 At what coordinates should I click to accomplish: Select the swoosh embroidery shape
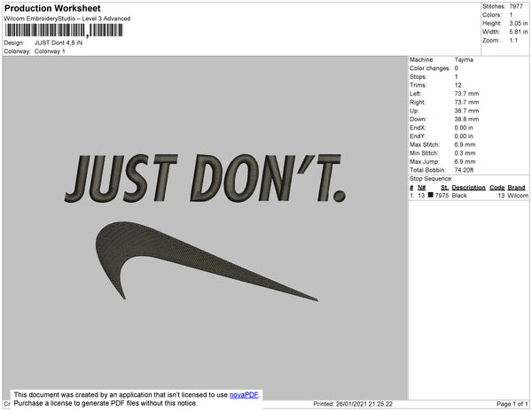click(x=207, y=261)
